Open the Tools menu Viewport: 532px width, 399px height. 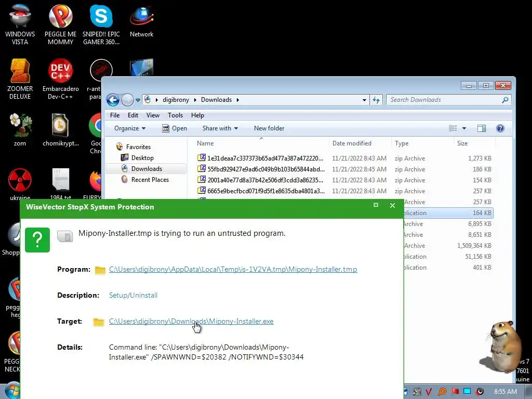pos(175,115)
